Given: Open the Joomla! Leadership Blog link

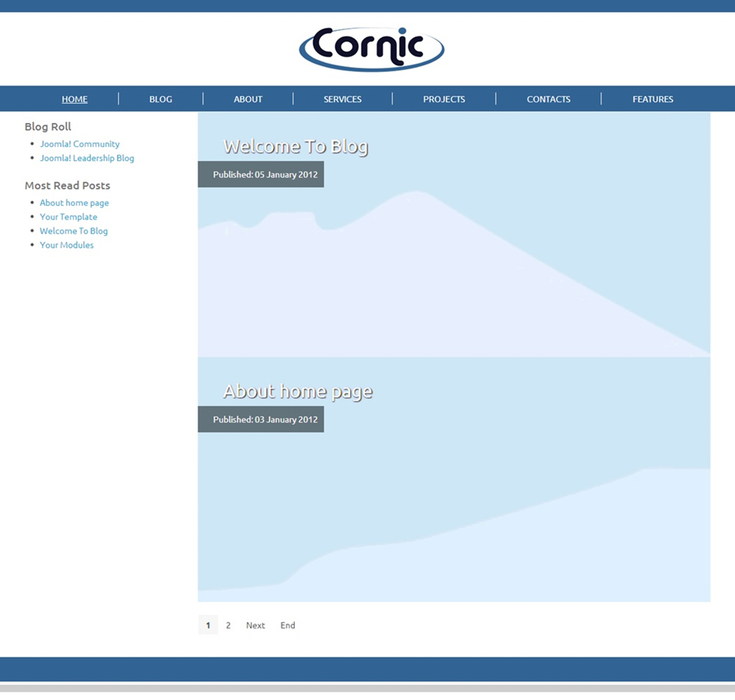Looking at the screenshot, I should (87, 158).
